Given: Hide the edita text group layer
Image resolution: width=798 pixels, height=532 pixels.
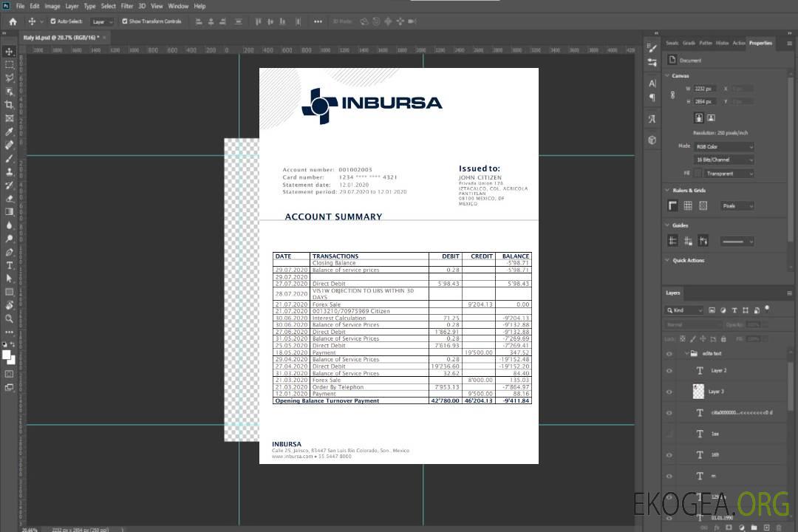Looking at the screenshot, I should pyautogui.click(x=669, y=353).
